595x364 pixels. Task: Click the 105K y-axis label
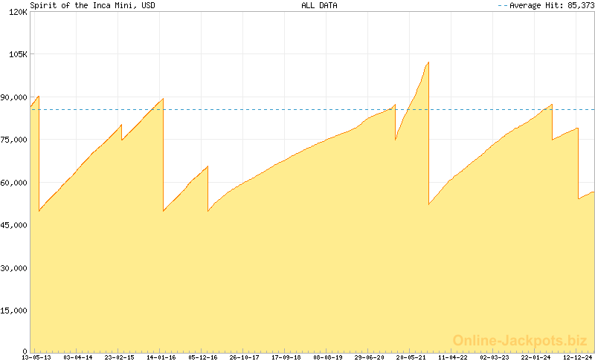[x=18, y=55]
